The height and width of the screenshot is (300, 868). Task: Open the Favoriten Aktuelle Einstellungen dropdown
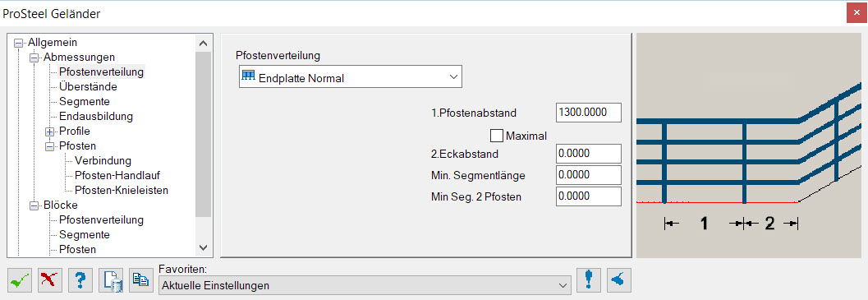[365, 285]
